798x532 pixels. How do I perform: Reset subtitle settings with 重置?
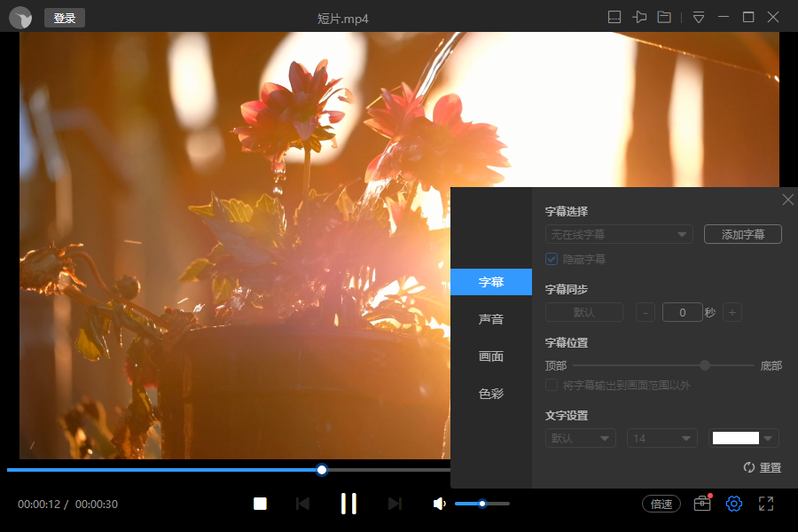[x=762, y=467]
